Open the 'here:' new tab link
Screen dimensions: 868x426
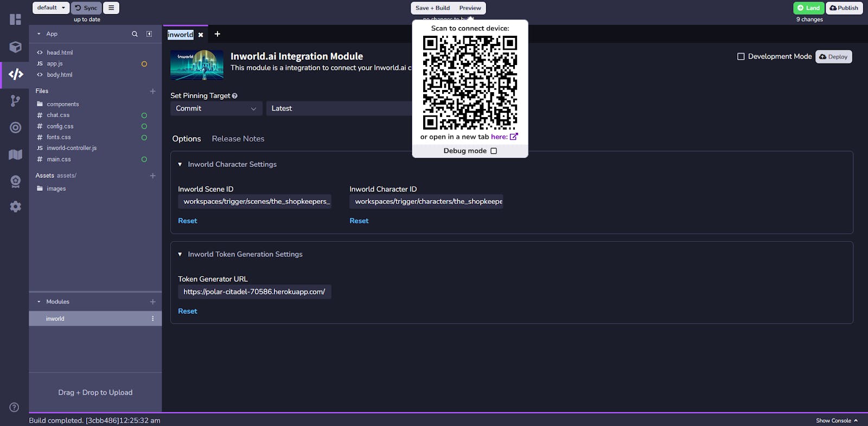pos(499,137)
